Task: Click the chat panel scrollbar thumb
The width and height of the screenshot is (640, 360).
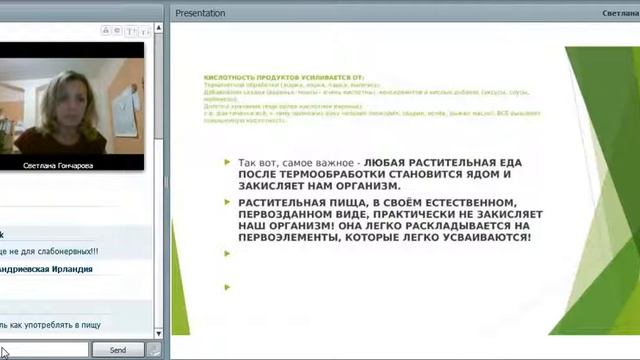Action: point(159,86)
